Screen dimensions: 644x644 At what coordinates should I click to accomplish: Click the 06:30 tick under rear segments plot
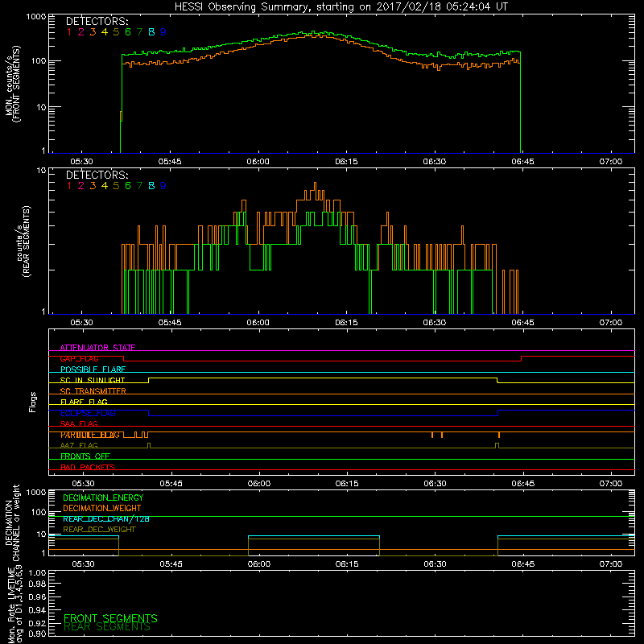click(x=435, y=323)
